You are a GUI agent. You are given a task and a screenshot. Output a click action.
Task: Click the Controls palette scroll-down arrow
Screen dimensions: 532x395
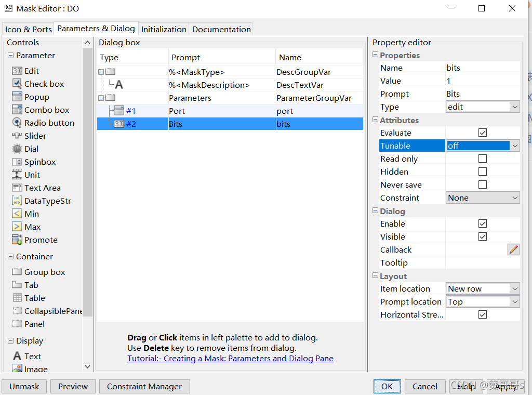(87, 366)
